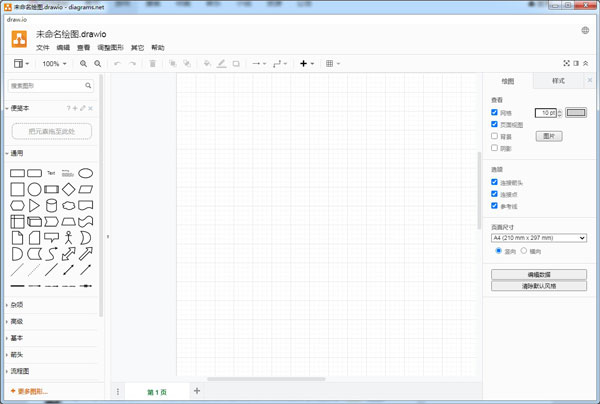The width and height of the screenshot is (600, 404).
Task: Click the fill color bucket icon
Action: tap(207, 64)
